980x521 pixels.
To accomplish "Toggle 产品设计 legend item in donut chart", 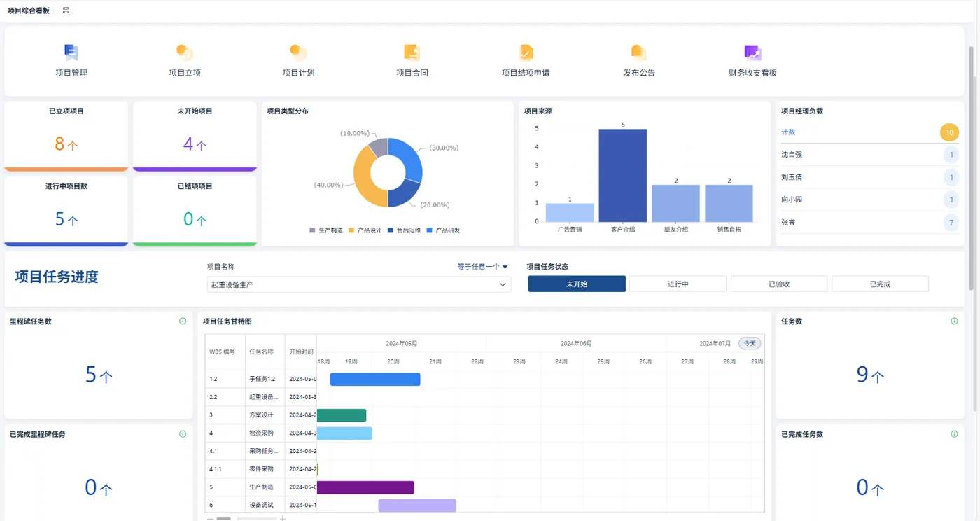I will 365,230.
